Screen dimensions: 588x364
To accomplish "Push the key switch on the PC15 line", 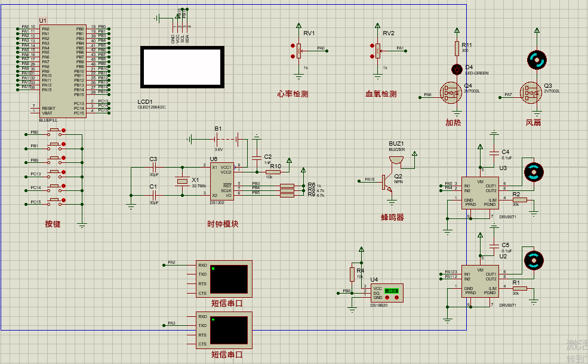I will click(x=55, y=202).
